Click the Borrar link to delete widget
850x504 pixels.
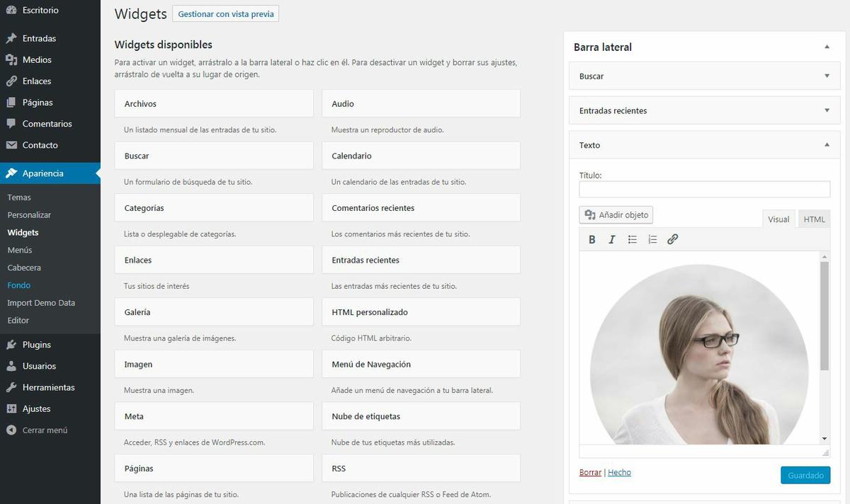pos(590,471)
